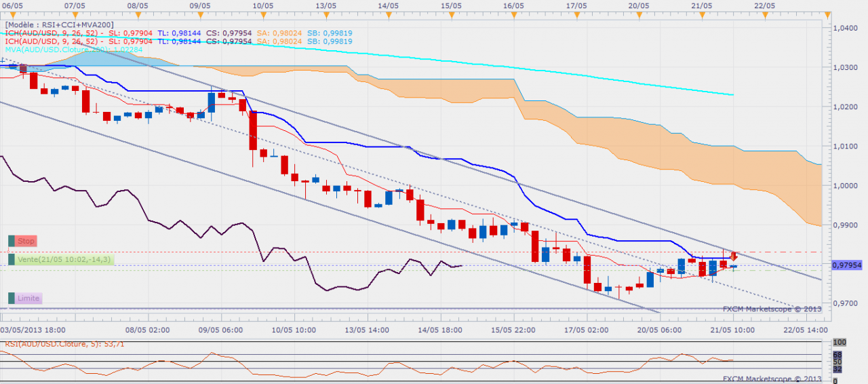The image size is (868, 384).
Task: Select the first ICH(AUD/USD, 9, 26, 52) legend line
Action: point(178,32)
